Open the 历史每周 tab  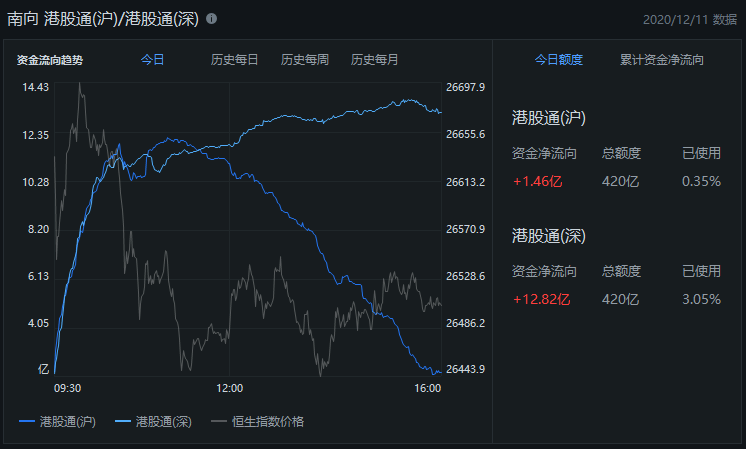(x=304, y=60)
